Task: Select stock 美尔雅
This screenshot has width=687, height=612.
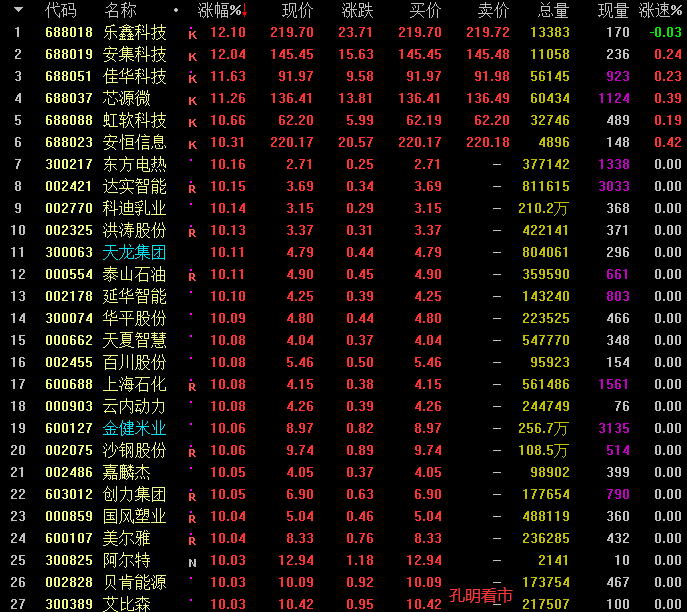Action: point(127,538)
